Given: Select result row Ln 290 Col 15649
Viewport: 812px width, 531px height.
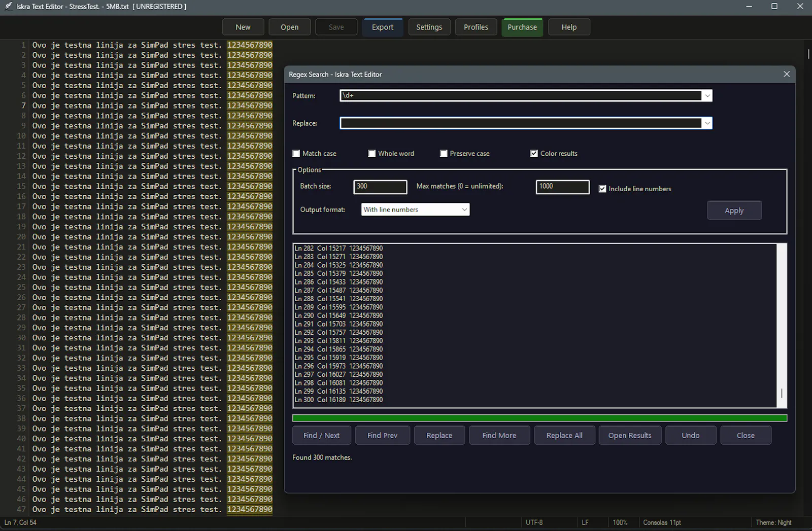Looking at the screenshot, I should coord(339,315).
